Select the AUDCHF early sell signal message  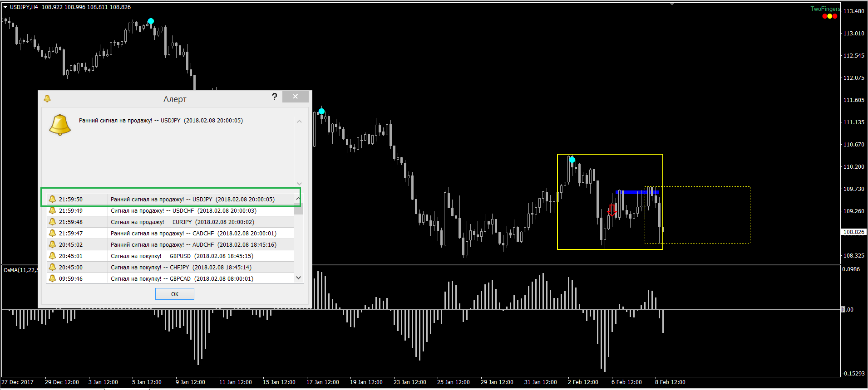(193, 244)
